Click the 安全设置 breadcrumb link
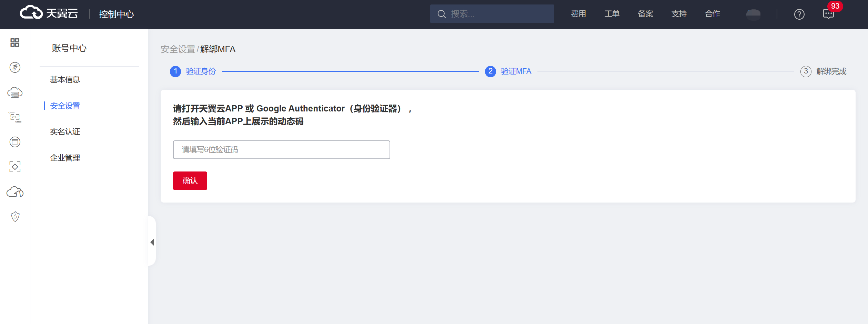Viewport: 868px width, 324px height. click(178, 49)
